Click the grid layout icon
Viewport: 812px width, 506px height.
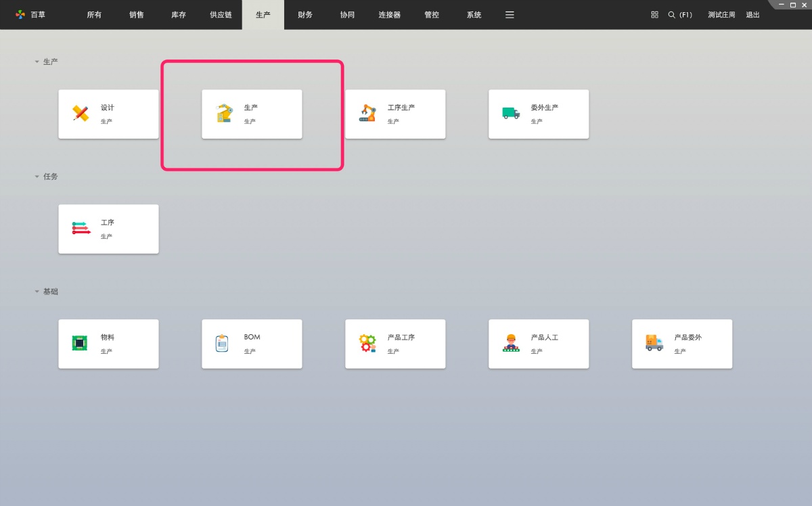654,15
